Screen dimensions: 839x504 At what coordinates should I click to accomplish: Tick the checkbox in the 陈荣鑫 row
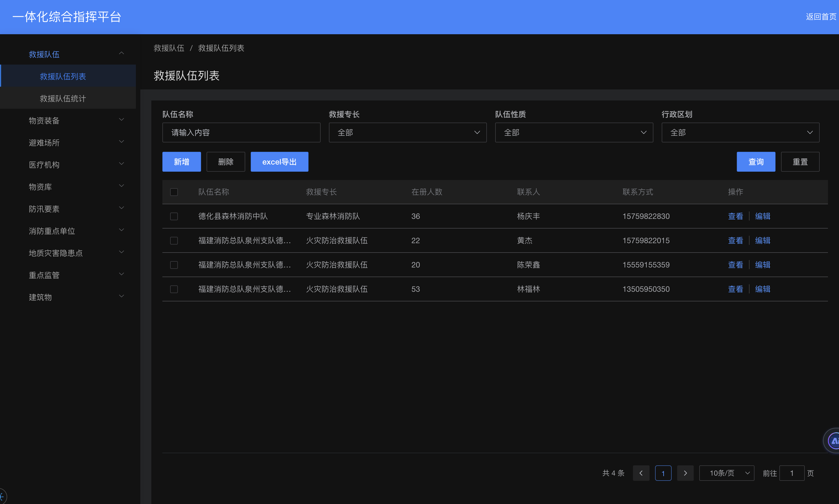(x=174, y=265)
